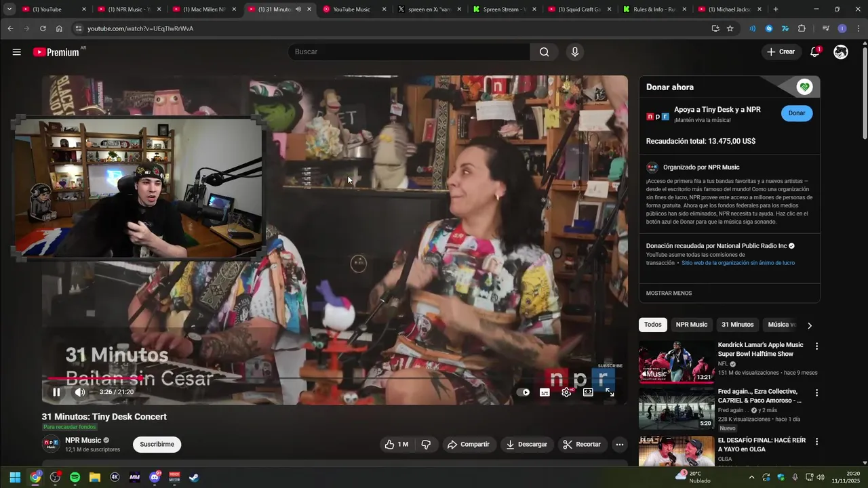The width and height of the screenshot is (868, 488).
Task: Open El Desafío Final video title
Action: 762,445
